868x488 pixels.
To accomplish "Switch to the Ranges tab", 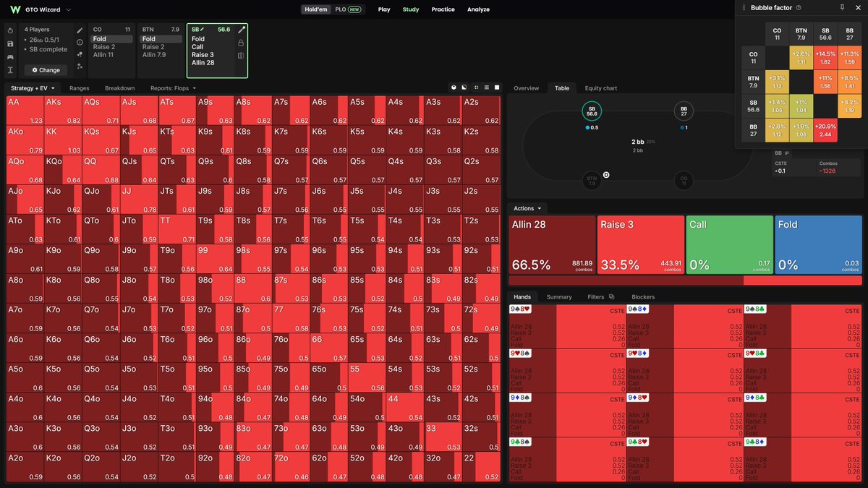I will (80, 88).
